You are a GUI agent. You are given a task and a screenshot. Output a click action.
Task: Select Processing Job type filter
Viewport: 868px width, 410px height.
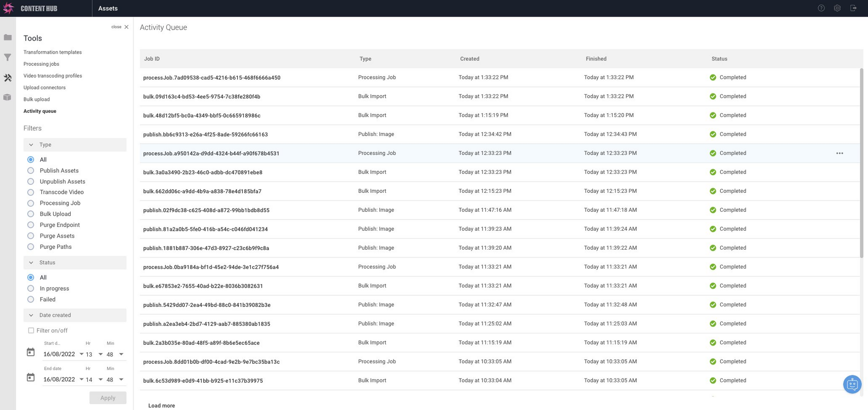click(x=31, y=203)
